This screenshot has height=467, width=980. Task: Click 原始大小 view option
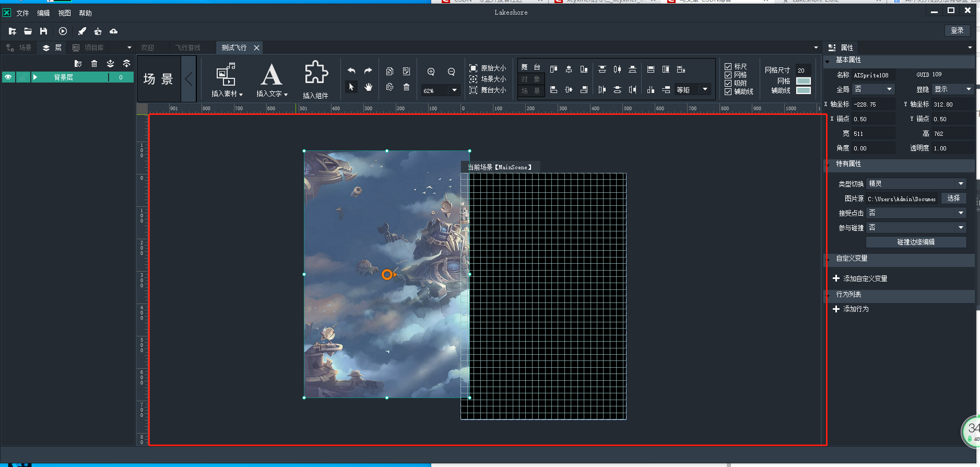488,68
